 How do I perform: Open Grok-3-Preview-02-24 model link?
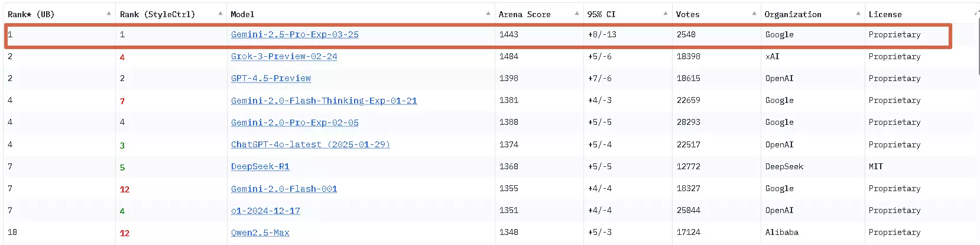click(x=284, y=56)
